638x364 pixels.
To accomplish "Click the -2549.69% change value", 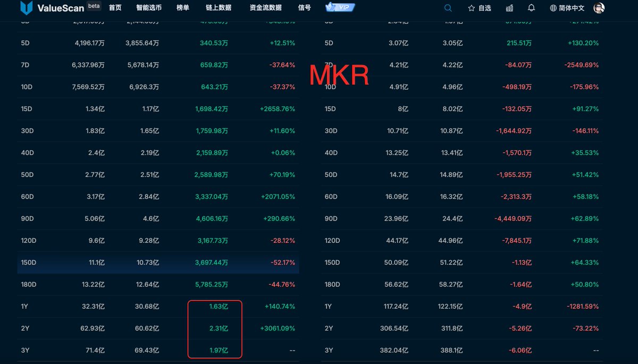I will tap(582, 65).
